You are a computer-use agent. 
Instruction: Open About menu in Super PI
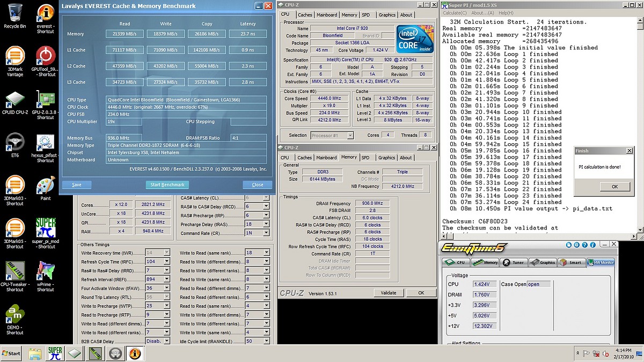(482, 13)
